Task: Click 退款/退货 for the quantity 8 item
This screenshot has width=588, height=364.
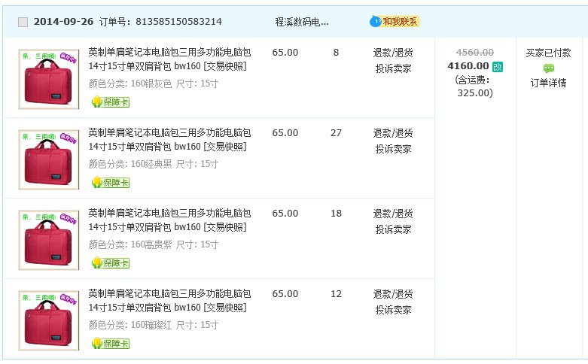Action: pyautogui.click(x=393, y=53)
